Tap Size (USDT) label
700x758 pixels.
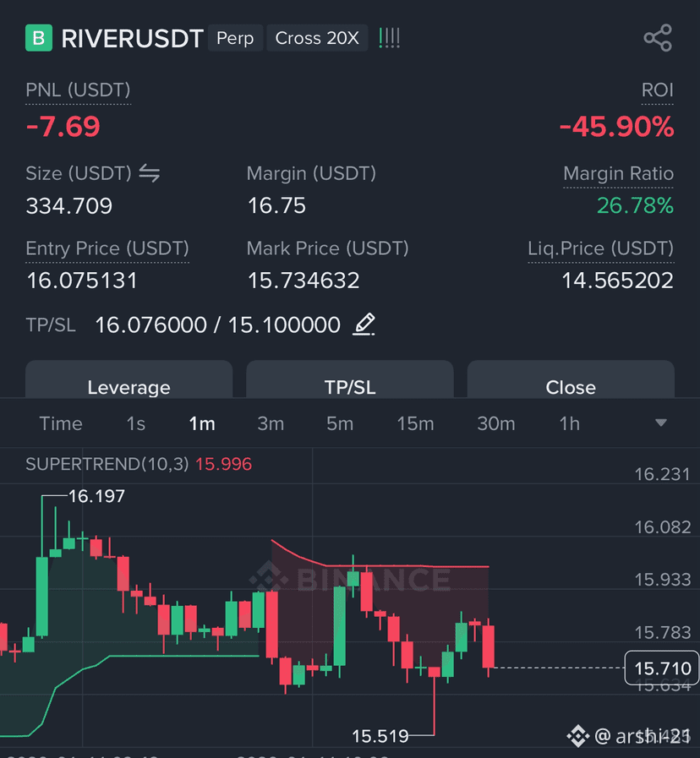pos(79,173)
